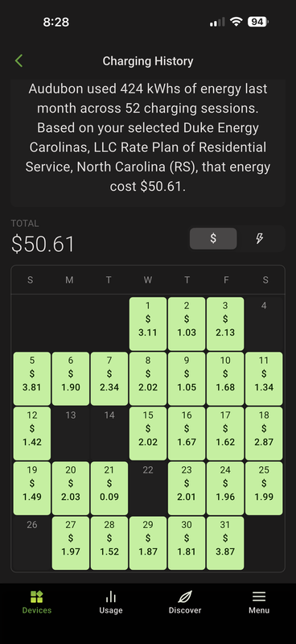Select day 7 costing $2.34

(x=109, y=378)
